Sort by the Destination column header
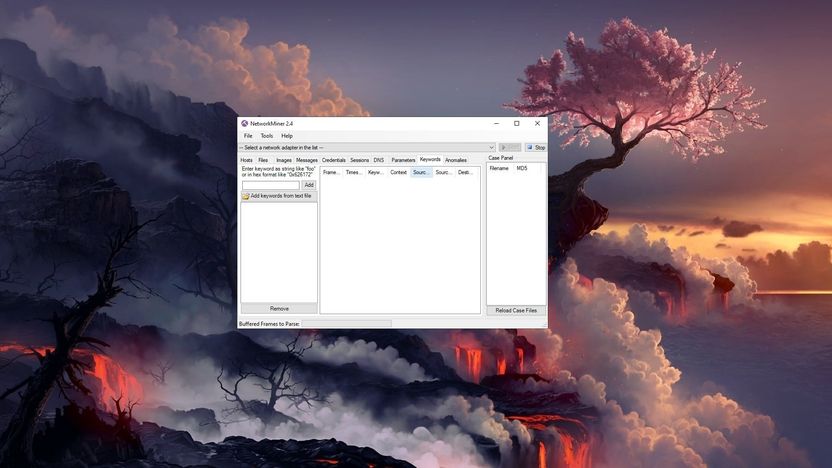 (x=465, y=172)
